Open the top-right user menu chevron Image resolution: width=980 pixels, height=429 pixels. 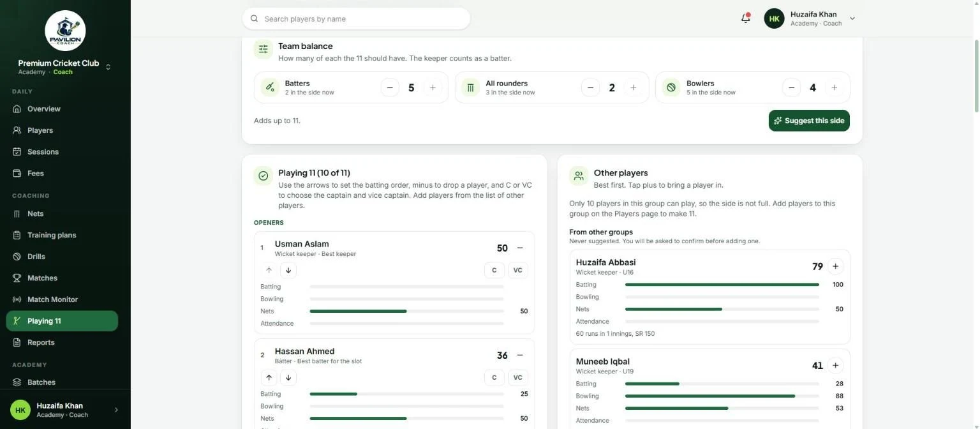(852, 19)
